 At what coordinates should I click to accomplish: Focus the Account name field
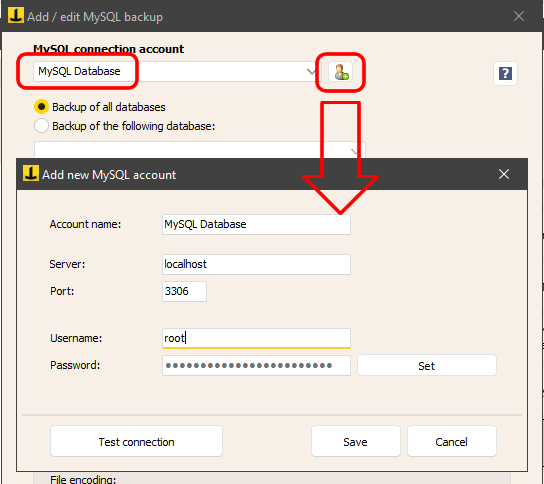[x=256, y=224]
